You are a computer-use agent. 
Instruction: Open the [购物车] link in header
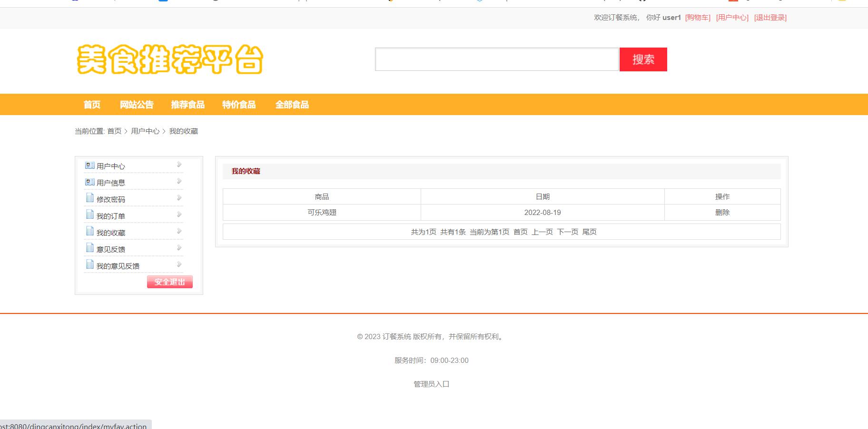698,18
